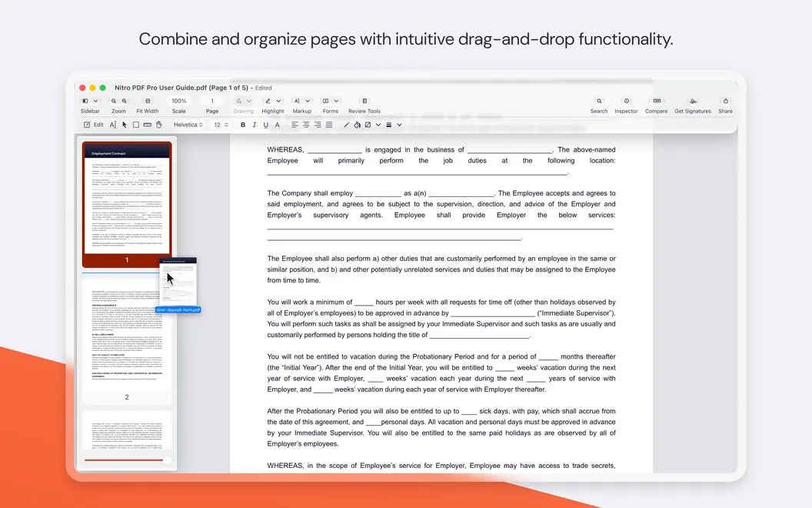Click the zoom in magnifier

[x=125, y=101]
